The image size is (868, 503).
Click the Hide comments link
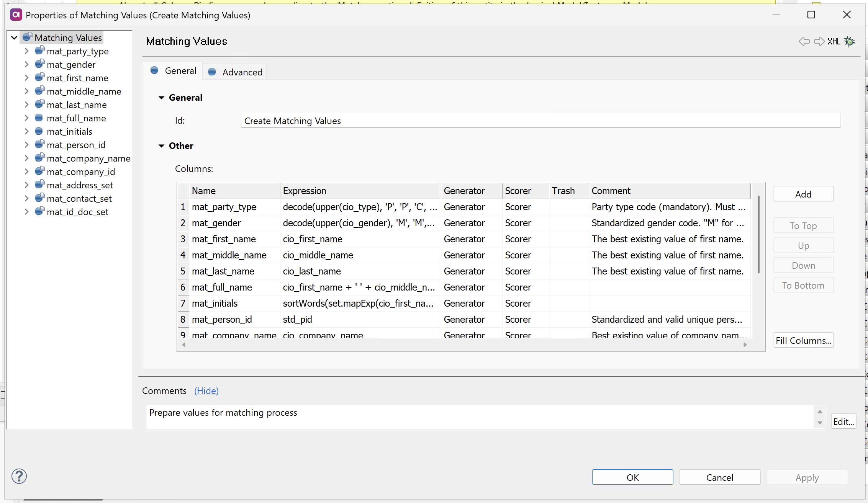tap(206, 390)
